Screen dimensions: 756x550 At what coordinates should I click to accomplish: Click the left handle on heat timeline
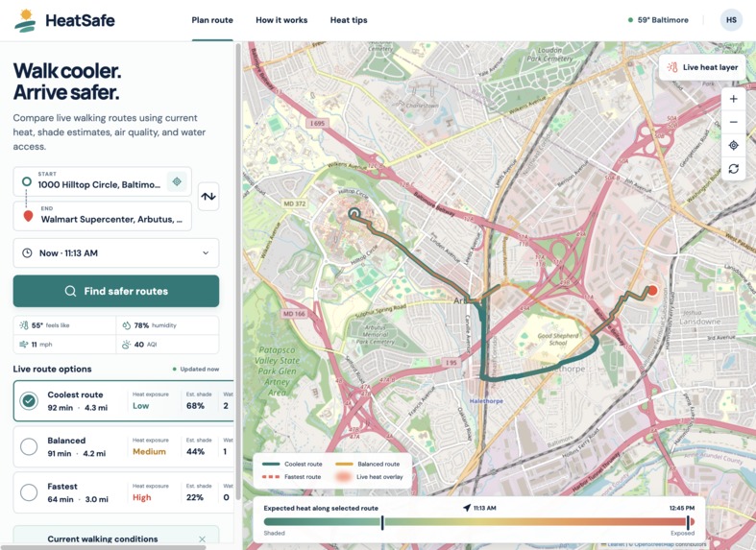click(x=382, y=522)
